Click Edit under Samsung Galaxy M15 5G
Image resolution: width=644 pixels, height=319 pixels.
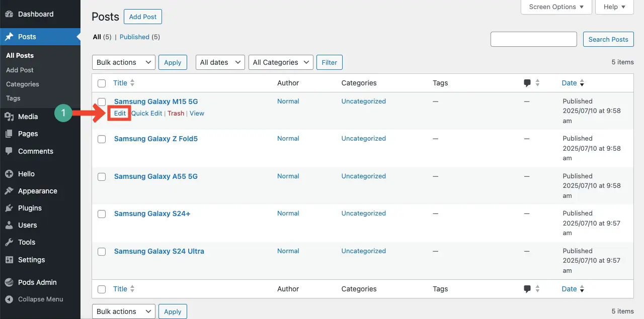coord(120,113)
